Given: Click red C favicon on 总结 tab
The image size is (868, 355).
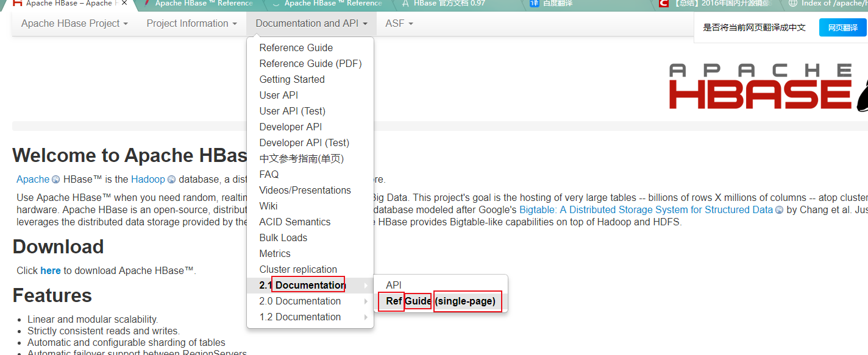Looking at the screenshot, I should (663, 3).
